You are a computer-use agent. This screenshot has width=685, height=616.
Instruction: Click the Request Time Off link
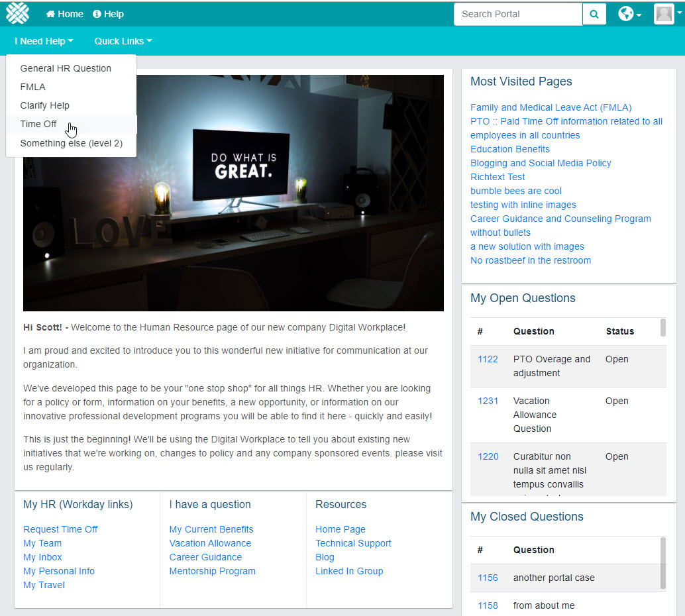point(60,529)
